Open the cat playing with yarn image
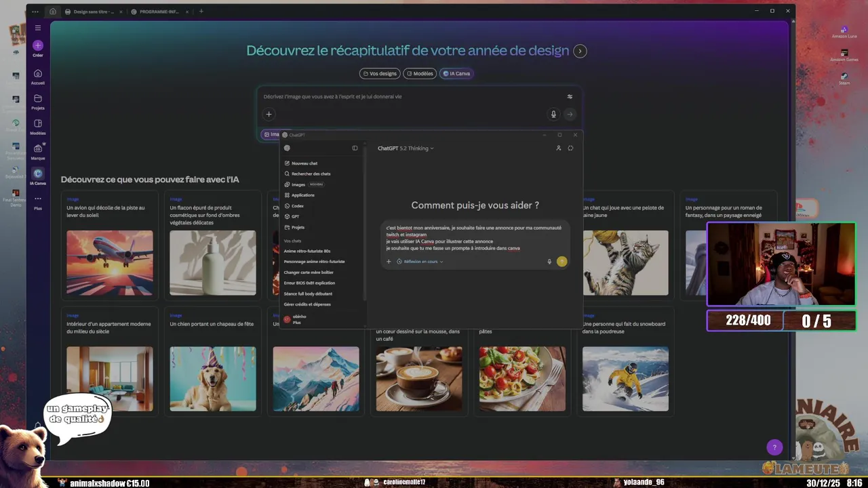This screenshot has width=868, height=488. coord(625,263)
